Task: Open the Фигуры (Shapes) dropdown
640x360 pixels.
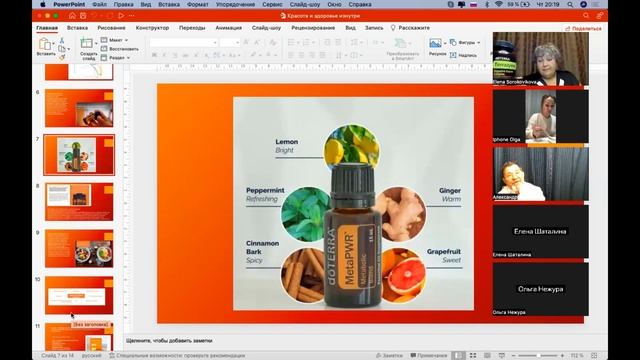Action: [465, 42]
